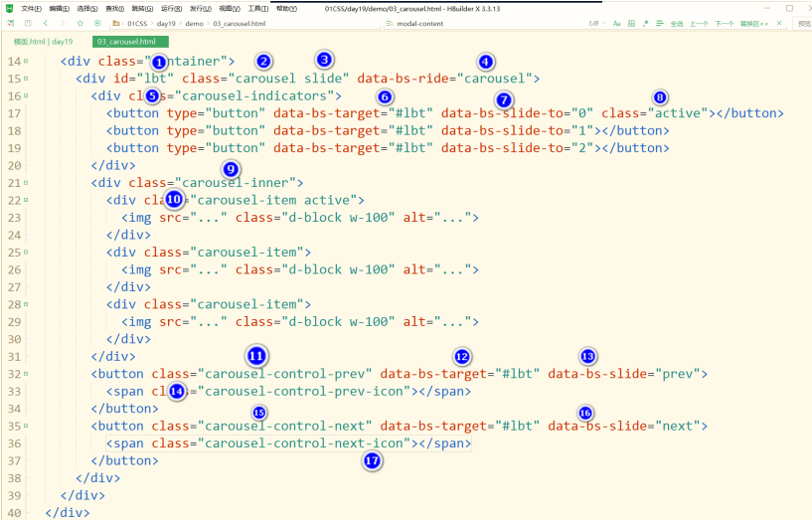The height and width of the screenshot is (522, 812).
Task: Open the 查找(I) menu
Action: click(115, 9)
